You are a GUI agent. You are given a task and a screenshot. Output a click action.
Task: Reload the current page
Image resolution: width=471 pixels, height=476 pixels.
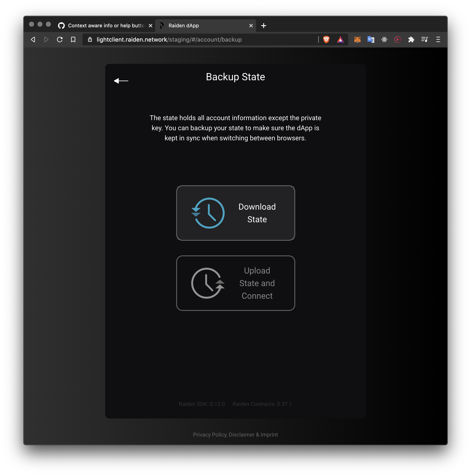coord(60,39)
